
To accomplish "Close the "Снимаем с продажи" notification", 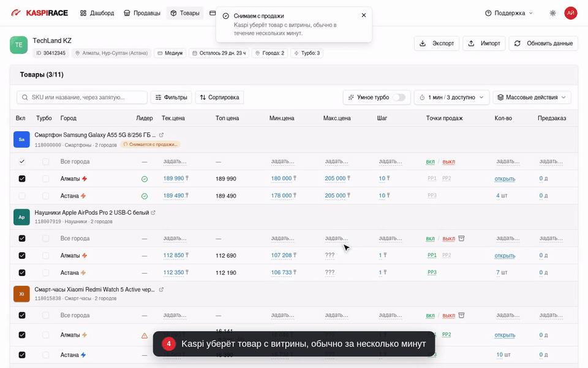I will [x=364, y=15].
